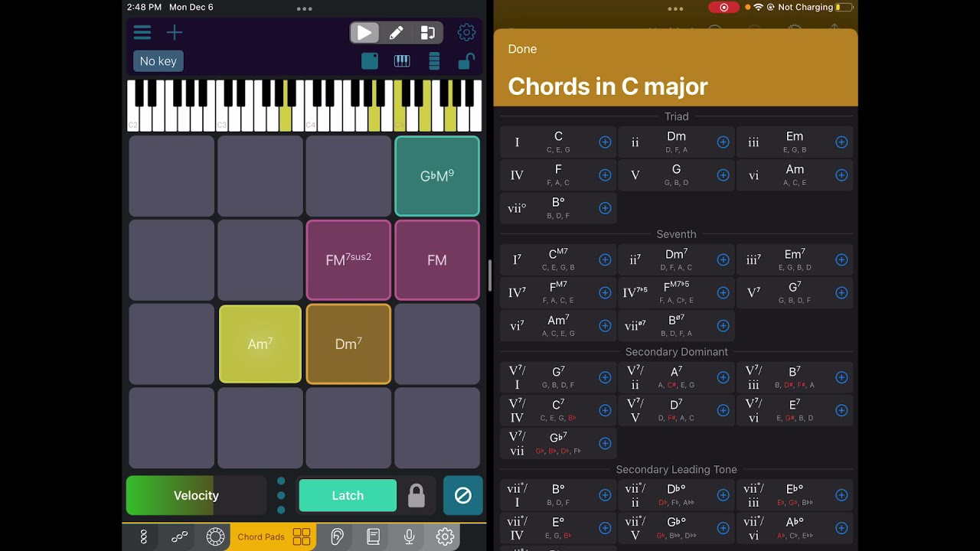Toggle the latch lock icon

pyautogui.click(x=416, y=496)
